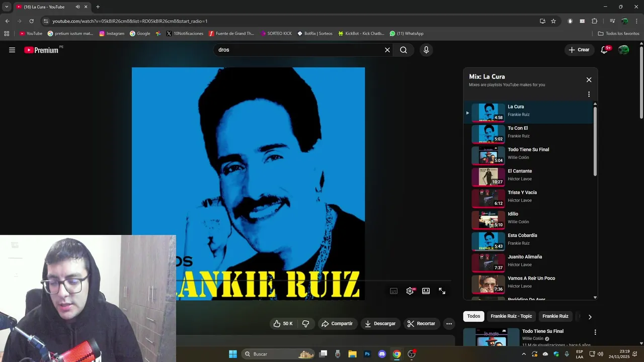
Task: Open options for the Todo Tiene Su Final recommendation
Action: point(595,332)
